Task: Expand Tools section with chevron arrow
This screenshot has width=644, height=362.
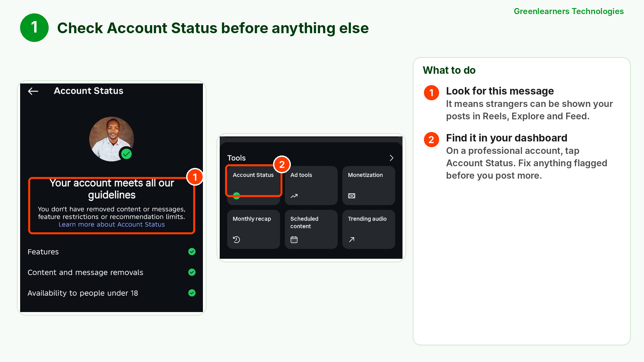Action: tap(391, 158)
